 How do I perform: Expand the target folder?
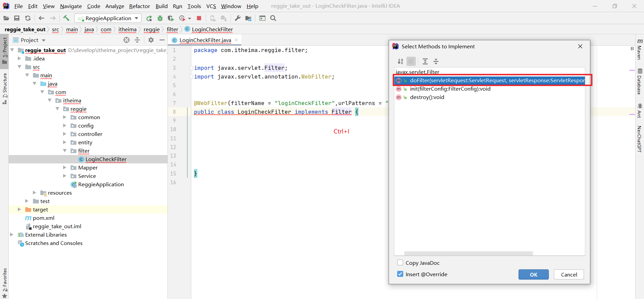click(x=19, y=209)
